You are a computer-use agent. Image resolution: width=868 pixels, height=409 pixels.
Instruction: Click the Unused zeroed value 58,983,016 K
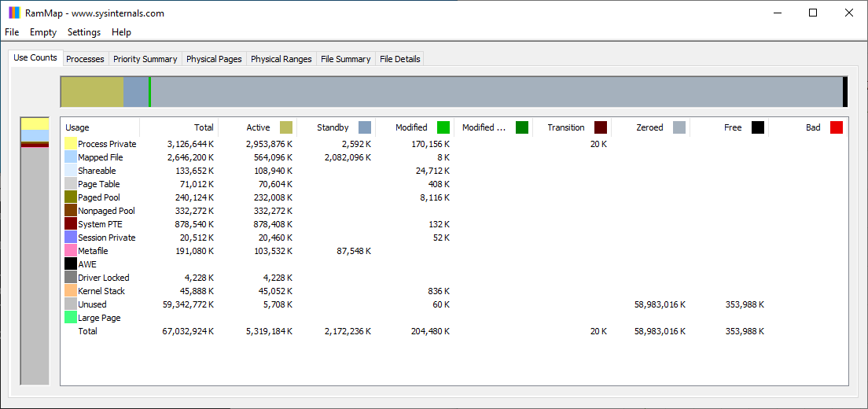pos(660,304)
